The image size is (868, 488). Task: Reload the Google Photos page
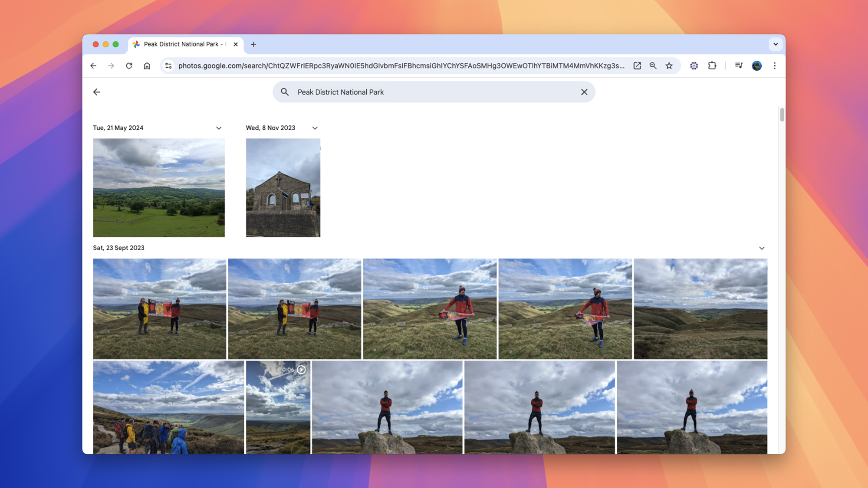click(129, 66)
